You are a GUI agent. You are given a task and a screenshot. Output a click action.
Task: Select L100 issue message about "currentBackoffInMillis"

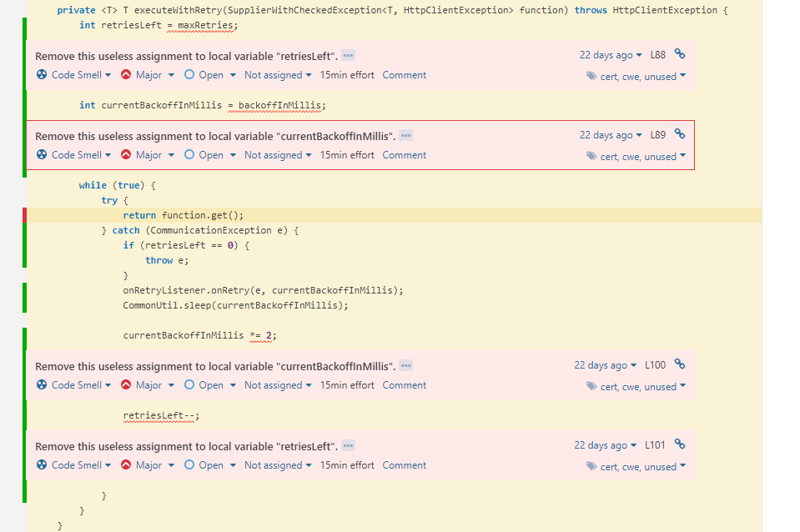coord(215,366)
